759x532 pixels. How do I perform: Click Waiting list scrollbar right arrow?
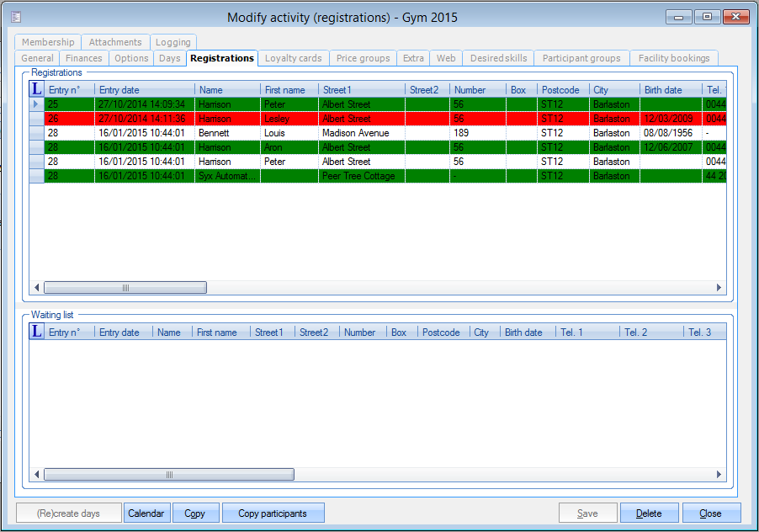point(719,475)
